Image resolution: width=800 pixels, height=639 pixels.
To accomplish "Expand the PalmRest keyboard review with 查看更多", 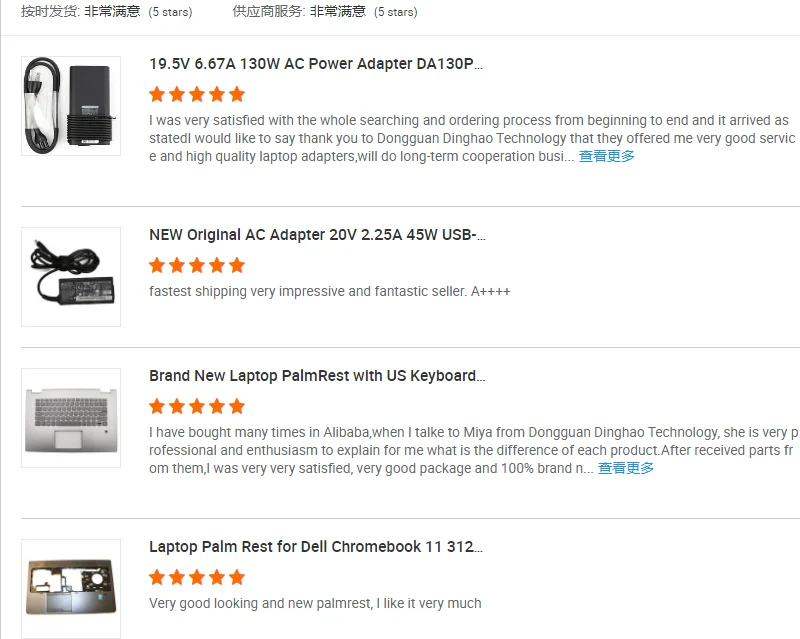I will pos(626,468).
